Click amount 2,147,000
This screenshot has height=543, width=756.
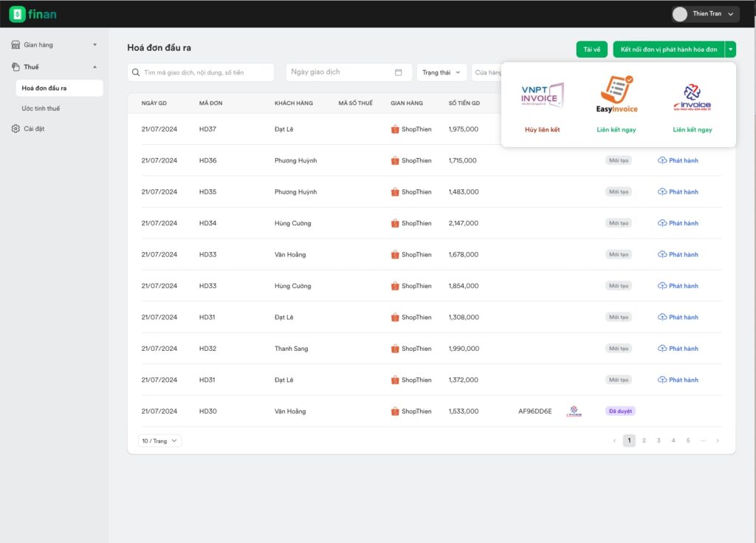point(464,223)
